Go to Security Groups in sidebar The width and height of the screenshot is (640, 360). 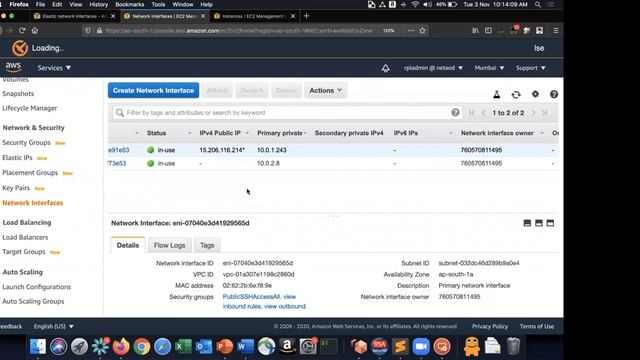[26, 142]
